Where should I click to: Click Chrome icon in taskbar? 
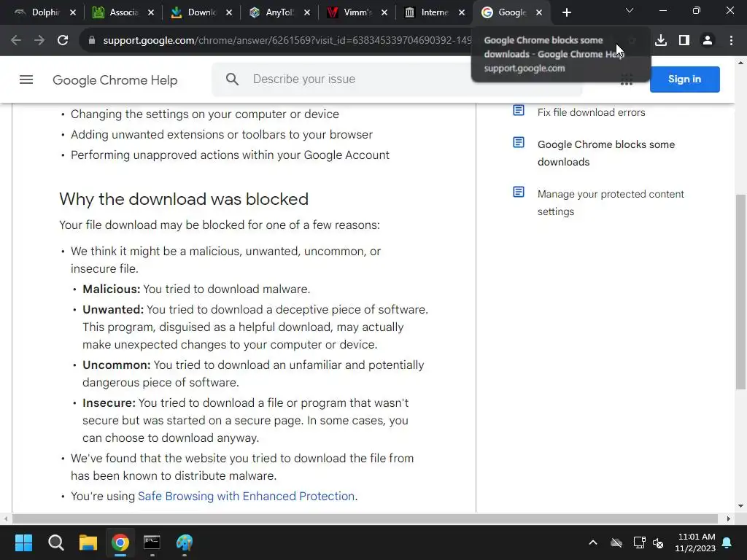click(x=120, y=542)
